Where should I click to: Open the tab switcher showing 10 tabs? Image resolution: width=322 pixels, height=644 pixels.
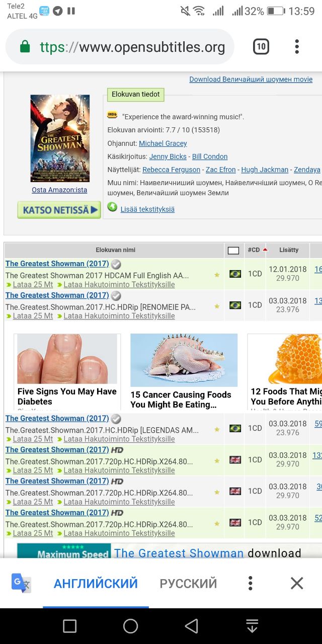pos(261,47)
